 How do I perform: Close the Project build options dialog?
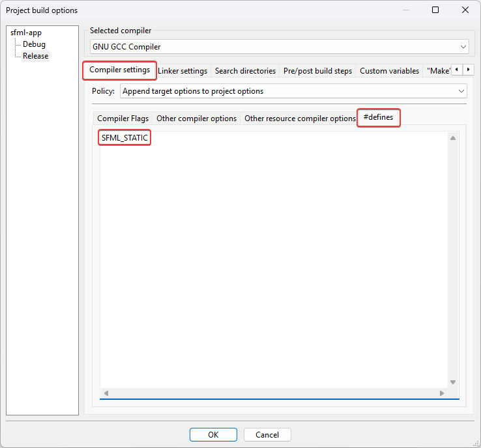[x=465, y=10]
